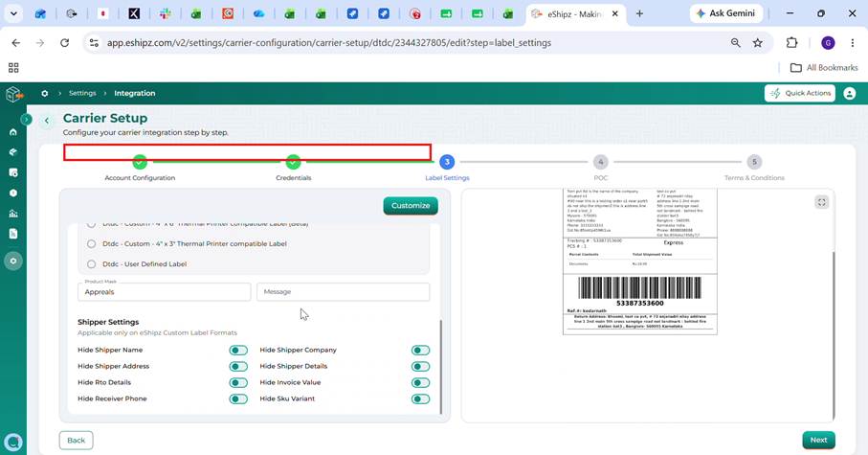Click label settings panel scrollbar
Image resolution: width=868 pixels, height=455 pixels.
tap(440, 366)
